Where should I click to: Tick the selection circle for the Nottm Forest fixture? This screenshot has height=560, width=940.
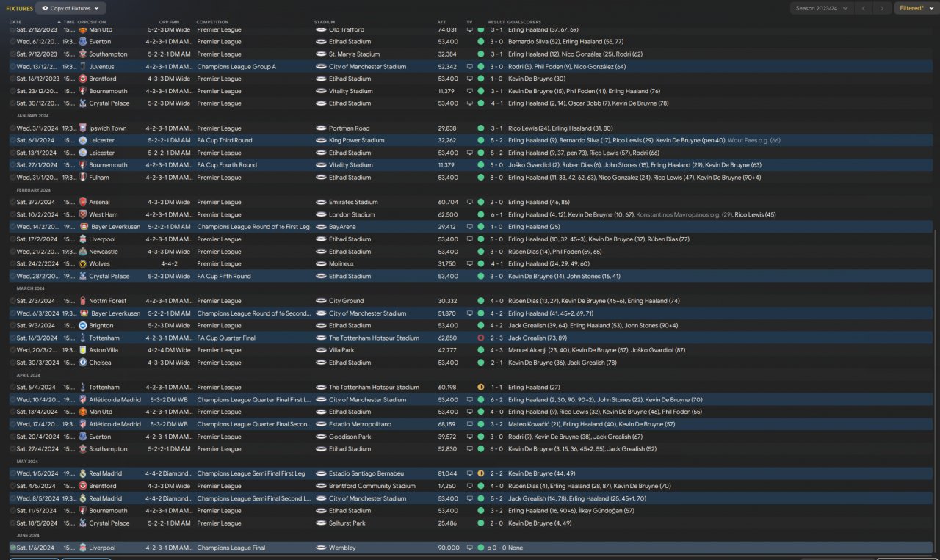click(12, 301)
